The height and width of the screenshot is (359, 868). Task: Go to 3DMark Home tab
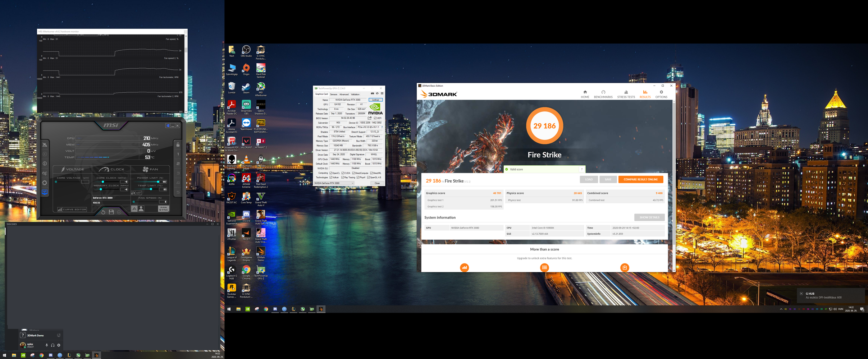[585, 94]
